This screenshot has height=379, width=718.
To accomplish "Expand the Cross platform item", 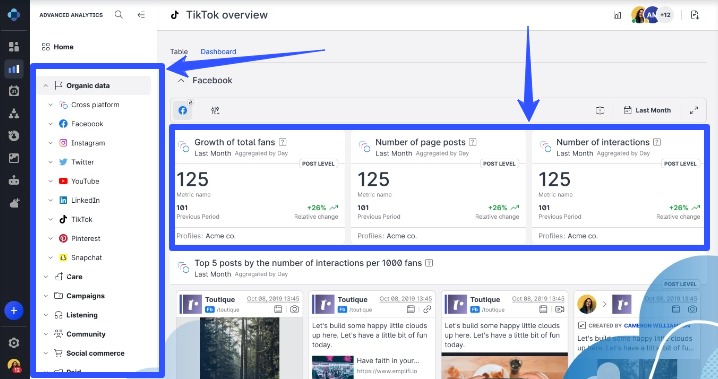I will [50, 105].
